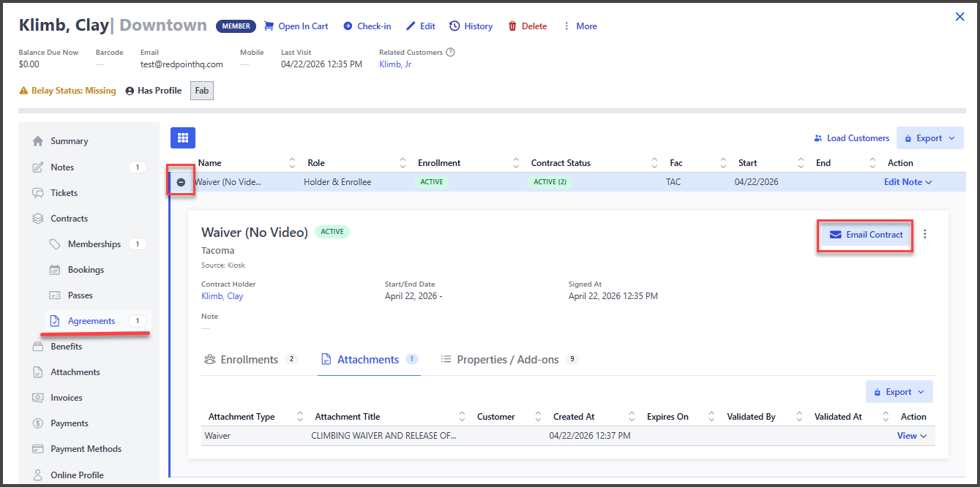The image size is (980, 487).
Task: Click the grid view icon button
Action: coord(183,137)
